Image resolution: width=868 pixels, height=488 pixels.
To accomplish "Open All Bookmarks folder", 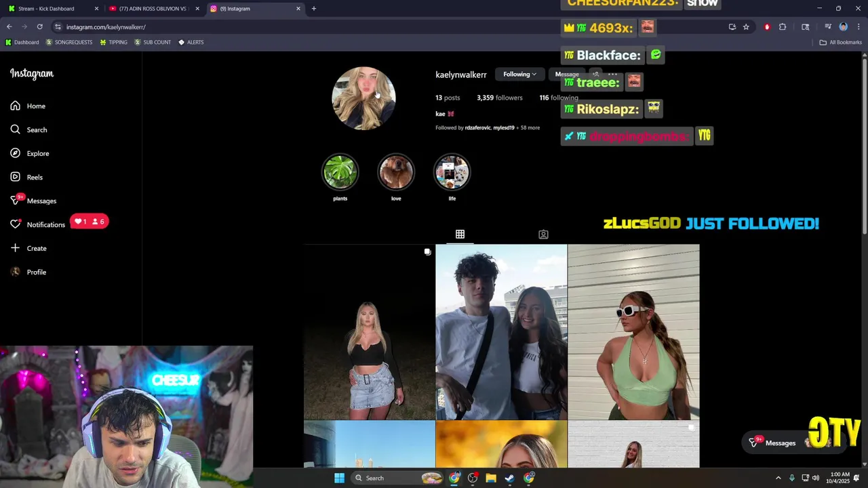I will [840, 42].
